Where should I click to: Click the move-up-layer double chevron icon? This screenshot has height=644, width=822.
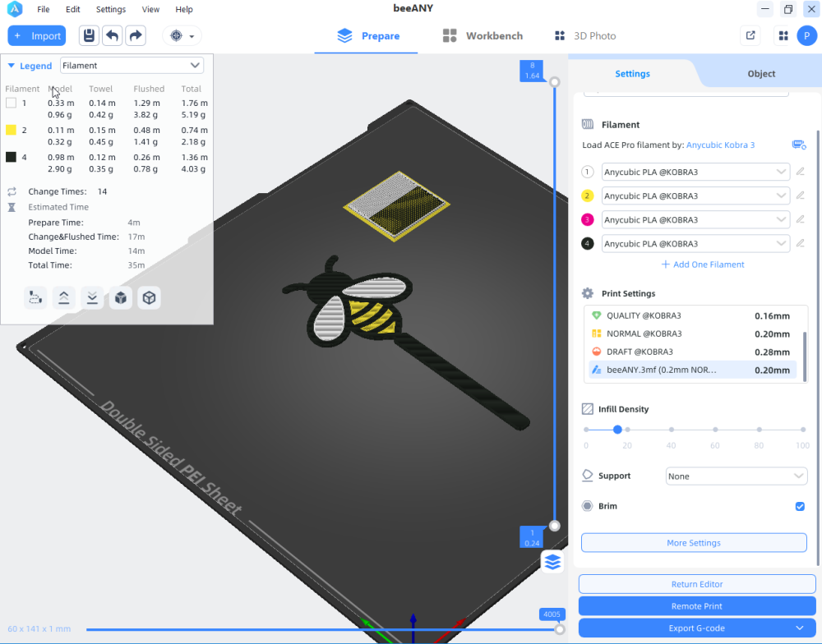63,298
